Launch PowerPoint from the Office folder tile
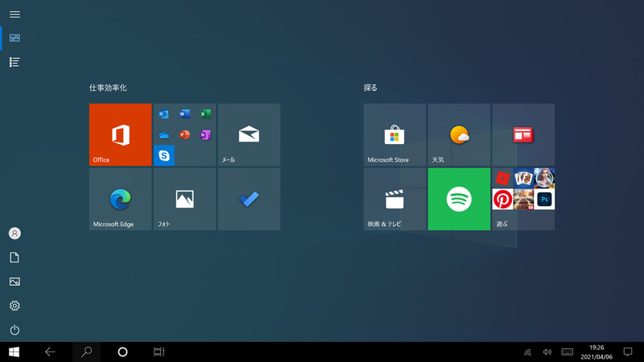The width and height of the screenshot is (644, 362). [x=185, y=134]
